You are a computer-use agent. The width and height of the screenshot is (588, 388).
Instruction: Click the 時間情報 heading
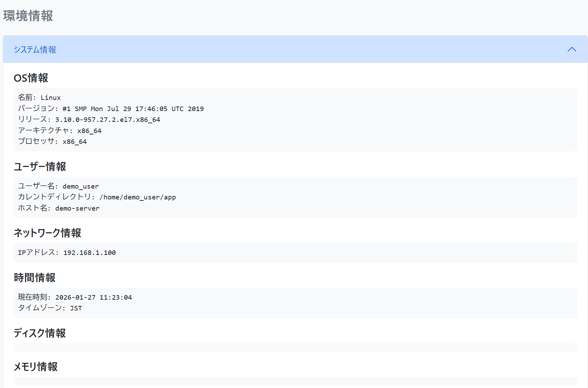coord(35,278)
